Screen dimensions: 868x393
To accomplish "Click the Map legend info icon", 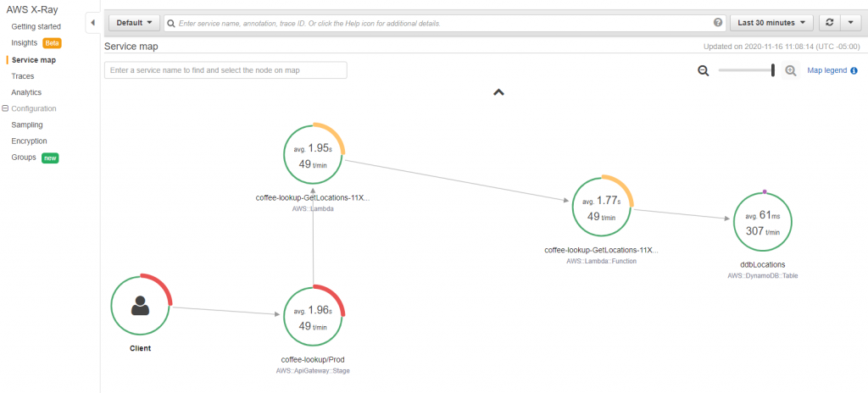I will (x=854, y=71).
